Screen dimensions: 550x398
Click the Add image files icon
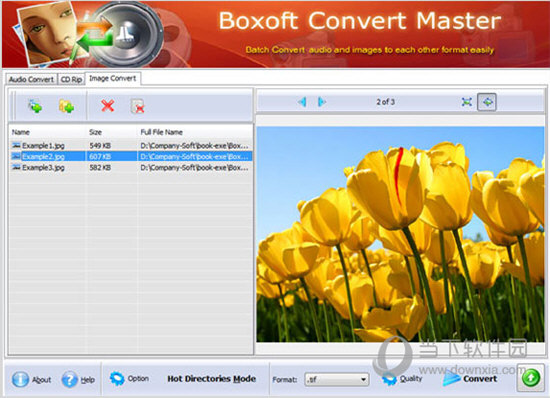click(35, 106)
